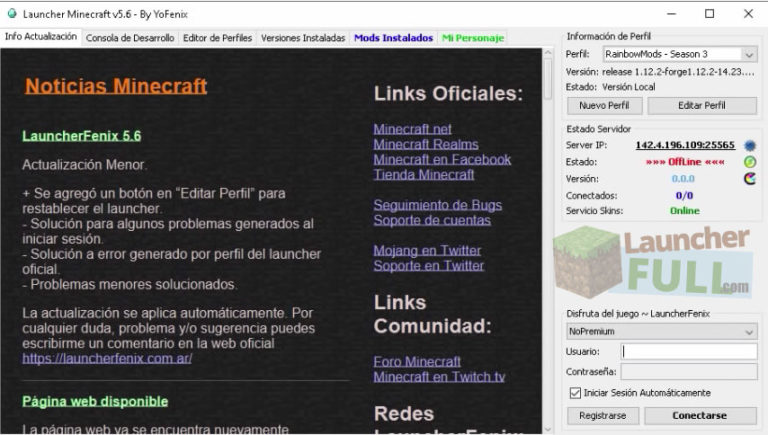
Task: Focus the Usuario input field
Action: (689, 352)
